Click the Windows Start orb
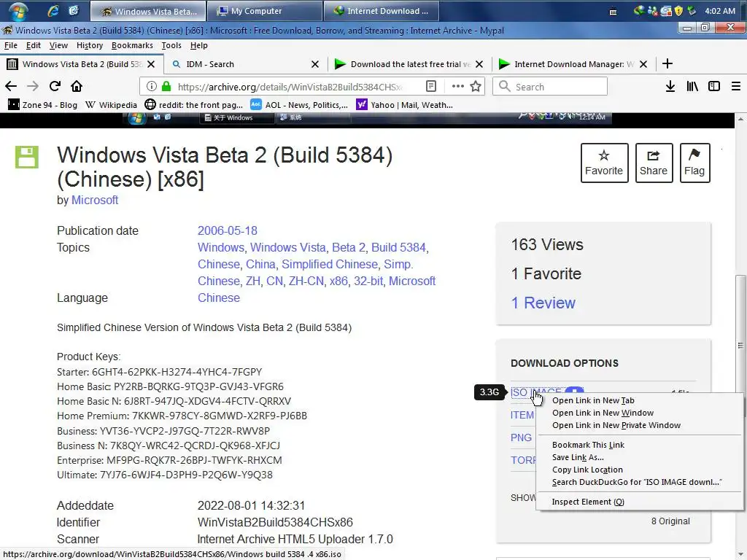The image size is (747, 560). (x=18, y=11)
